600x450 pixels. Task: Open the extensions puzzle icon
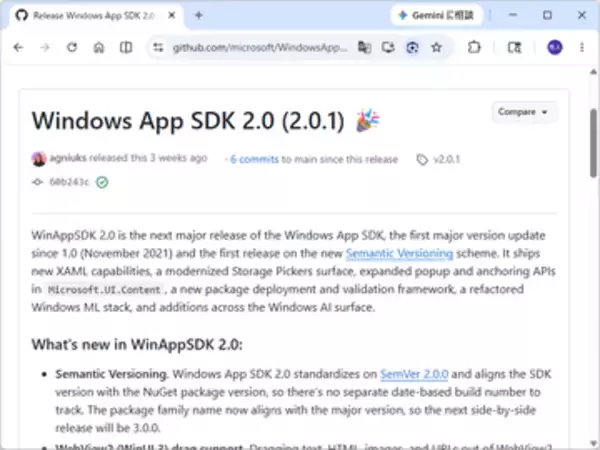click(x=474, y=47)
